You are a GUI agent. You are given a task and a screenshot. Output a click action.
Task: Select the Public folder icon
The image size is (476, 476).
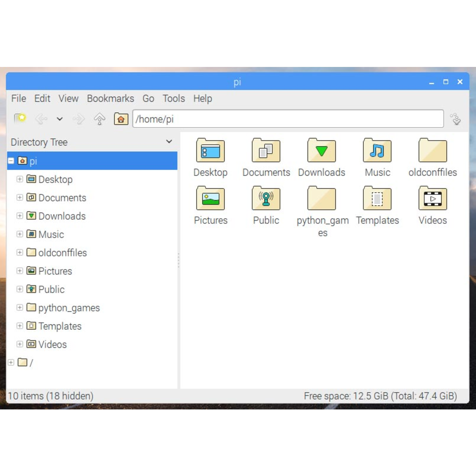pos(266,199)
